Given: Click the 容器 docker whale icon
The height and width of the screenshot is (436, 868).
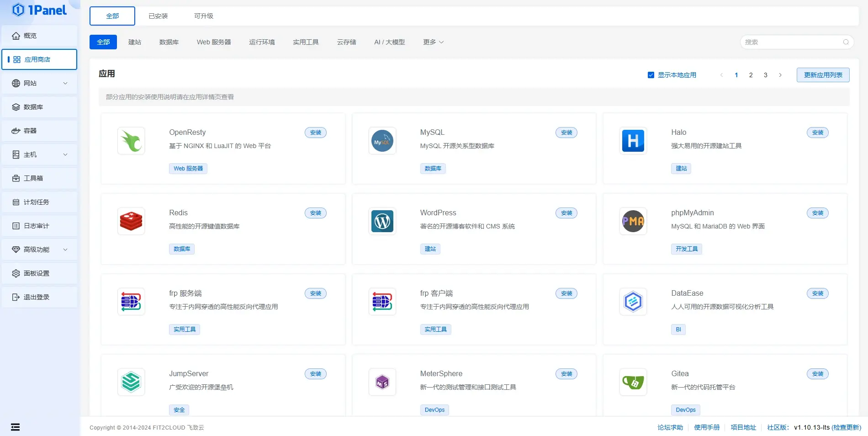Looking at the screenshot, I should (16, 131).
